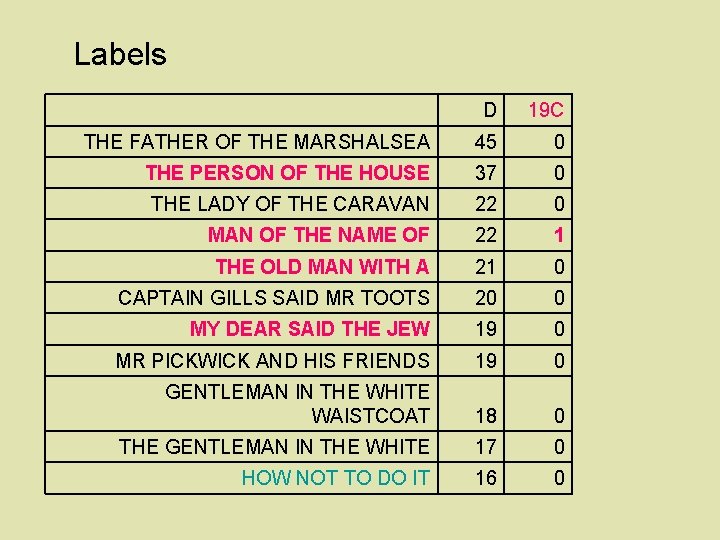This screenshot has width=720, height=540.
Task: Click the red 'MY DEAR SAID THE JEW' label
Action: (309, 328)
